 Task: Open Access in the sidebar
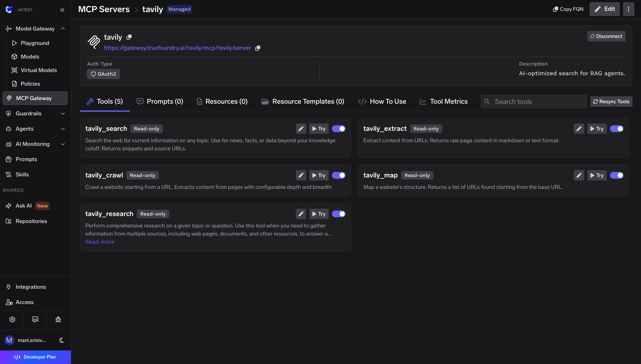(25, 302)
